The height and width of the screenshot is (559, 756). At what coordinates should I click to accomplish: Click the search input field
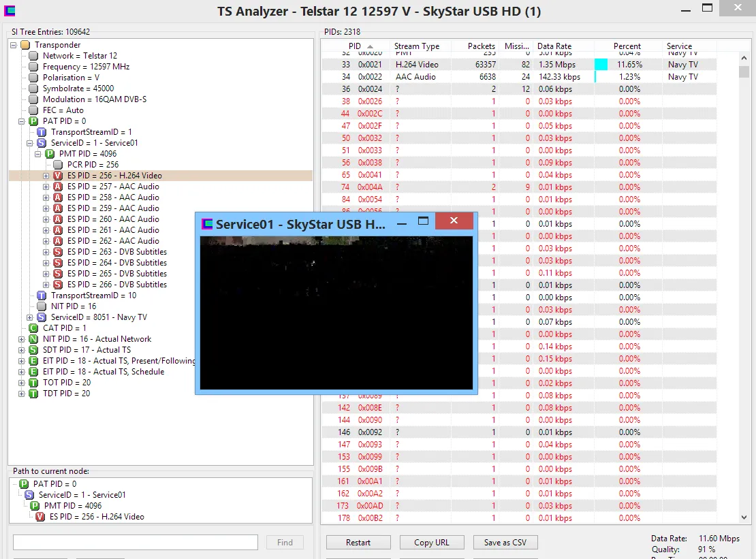pos(136,543)
